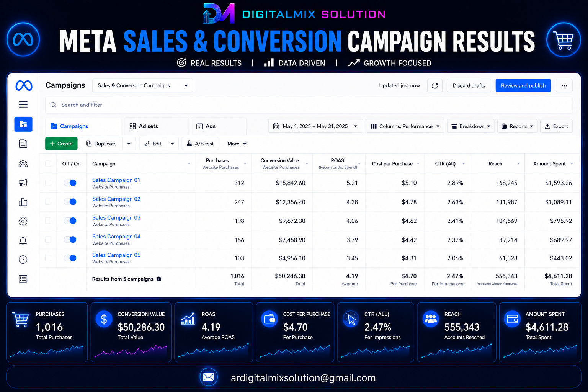Click the ardigitalmixsolution@gmail.com email address

click(x=303, y=378)
